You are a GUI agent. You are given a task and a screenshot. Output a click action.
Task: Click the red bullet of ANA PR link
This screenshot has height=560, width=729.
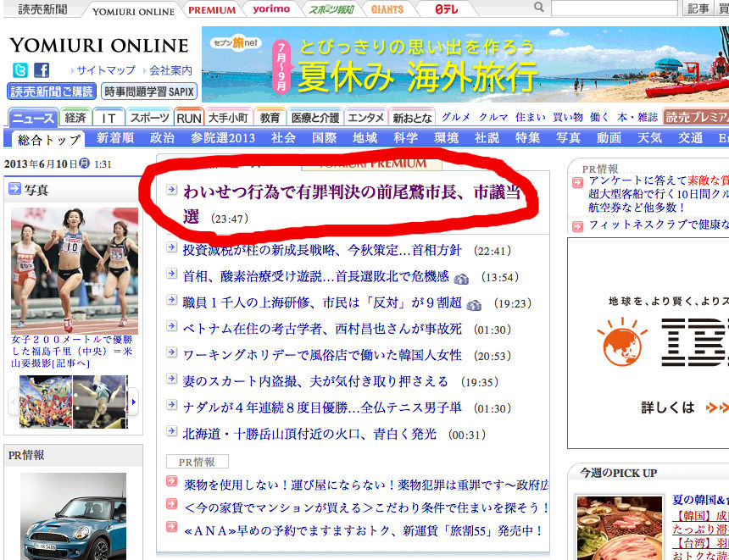click(x=171, y=527)
